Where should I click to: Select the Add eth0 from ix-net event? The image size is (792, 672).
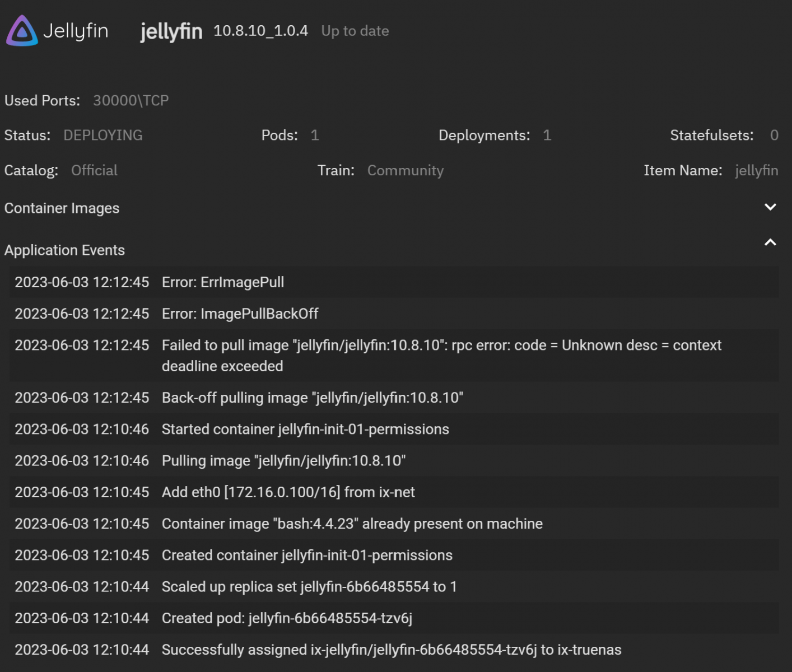(x=394, y=492)
